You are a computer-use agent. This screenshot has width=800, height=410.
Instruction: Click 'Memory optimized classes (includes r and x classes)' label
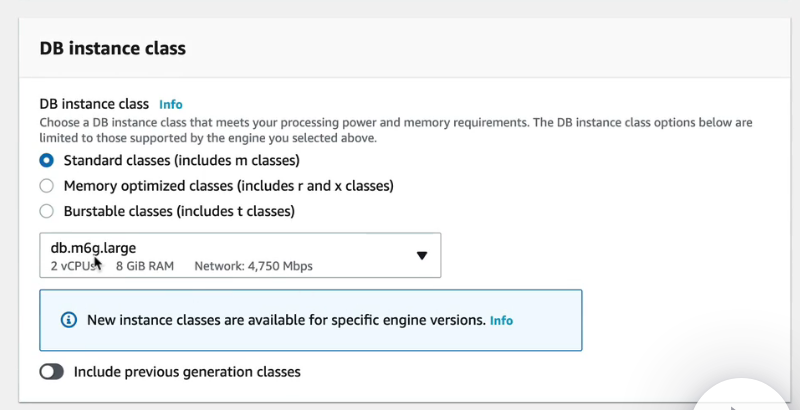pyautogui.click(x=229, y=186)
